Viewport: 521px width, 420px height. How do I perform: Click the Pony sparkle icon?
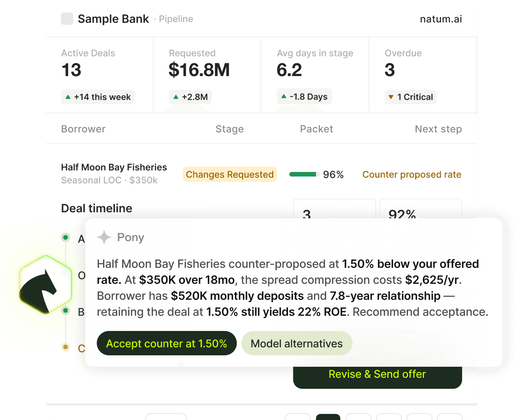click(104, 237)
